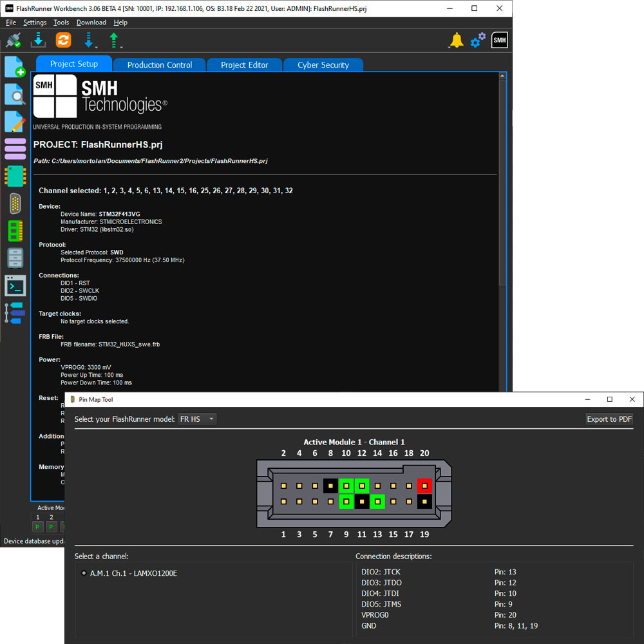Click the blue gears settings icon

pyautogui.click(x=478, y=41)
